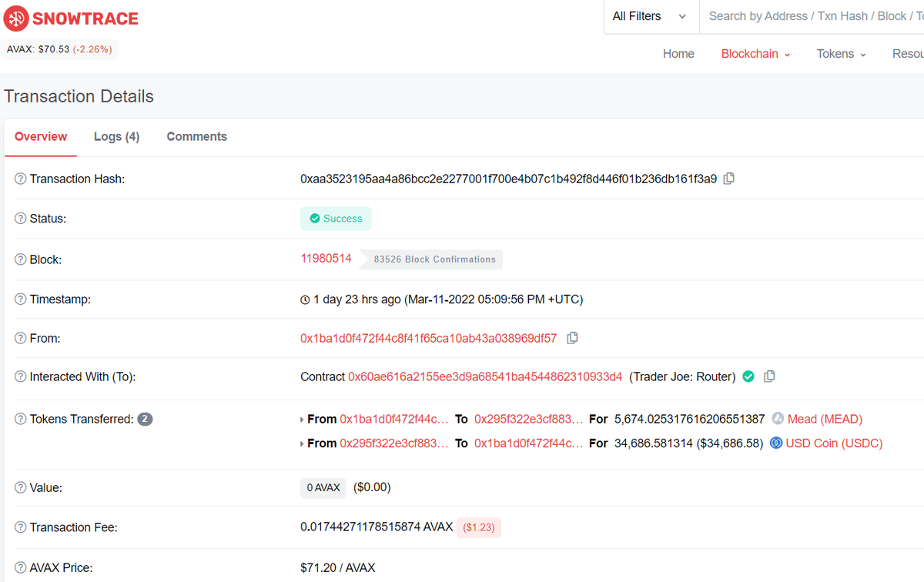This screenshot has width=924, height=582.
Task: Click the transaction hash text 0xaa3523195aa4…
Action: [508, 179]
